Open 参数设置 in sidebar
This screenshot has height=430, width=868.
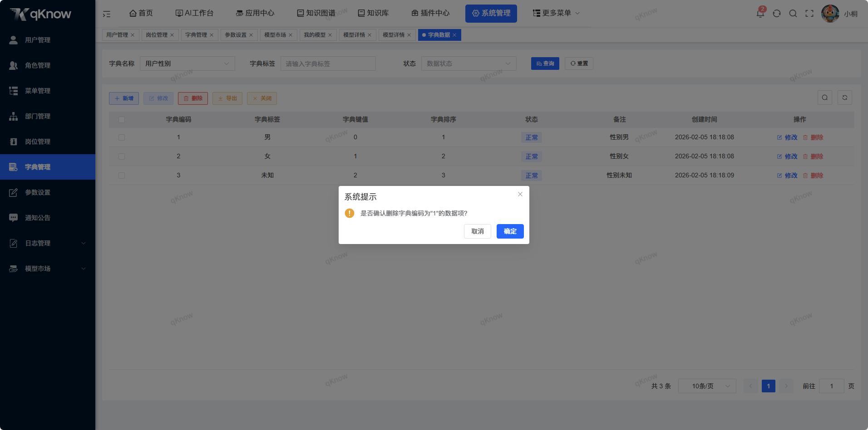pos(48,192)
